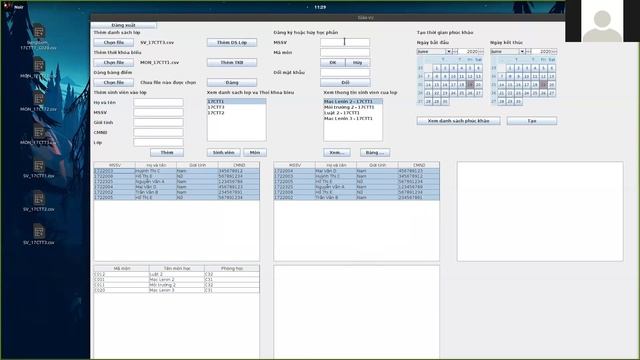Focus the Lớp input field

pyautogui.click(x=158, y=142)
